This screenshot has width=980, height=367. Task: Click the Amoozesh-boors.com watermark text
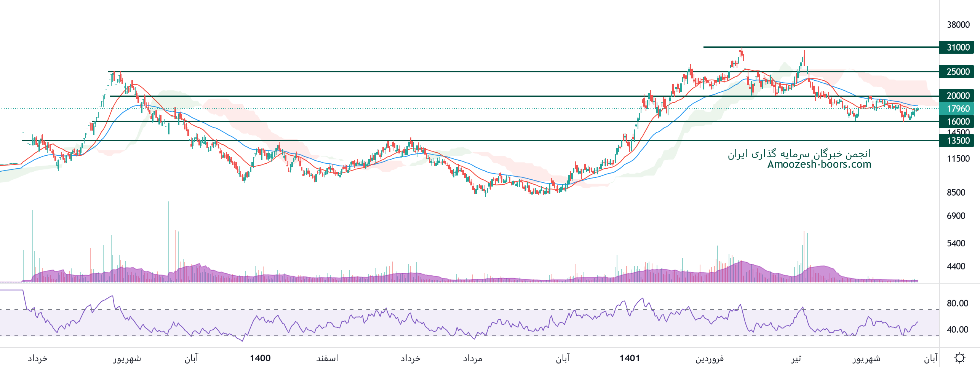819,164
